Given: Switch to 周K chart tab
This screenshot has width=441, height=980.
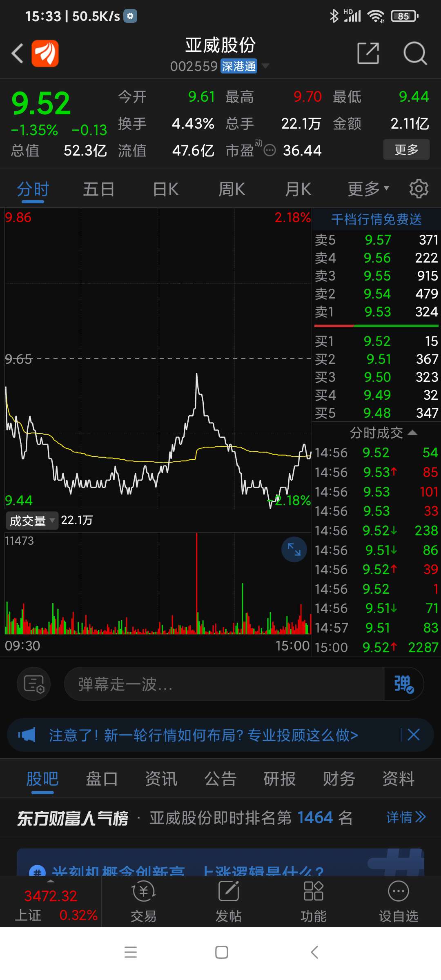Looking at the screenshot, I should click(x=232, y=189).
